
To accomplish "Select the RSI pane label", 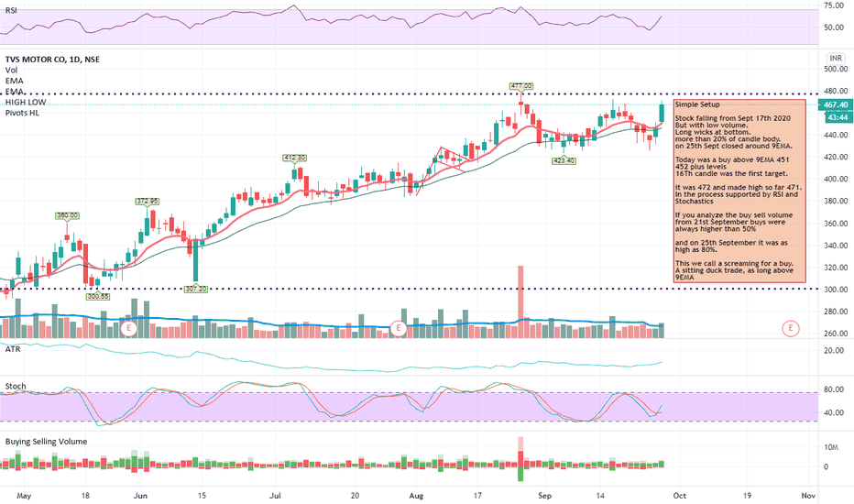I will point(11,10).
